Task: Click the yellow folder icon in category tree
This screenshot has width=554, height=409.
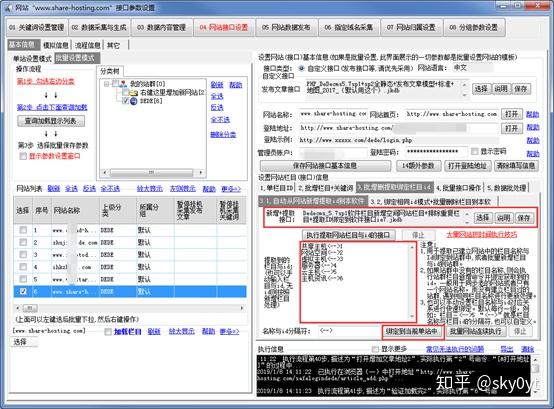Action: coord(134,93)
